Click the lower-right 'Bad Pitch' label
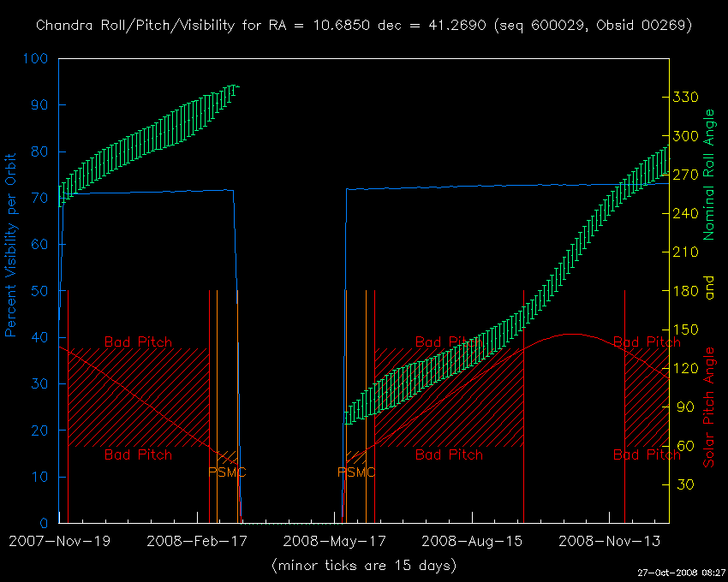The width and height of the screenshot is (728, 582). point(647,454)
